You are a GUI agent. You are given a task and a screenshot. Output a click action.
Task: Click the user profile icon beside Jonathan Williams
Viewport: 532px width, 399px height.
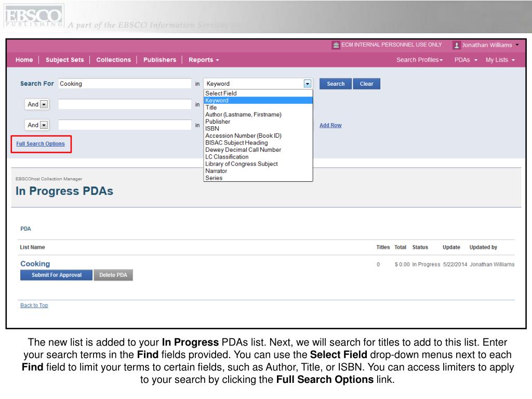click(x=456, y=45)
